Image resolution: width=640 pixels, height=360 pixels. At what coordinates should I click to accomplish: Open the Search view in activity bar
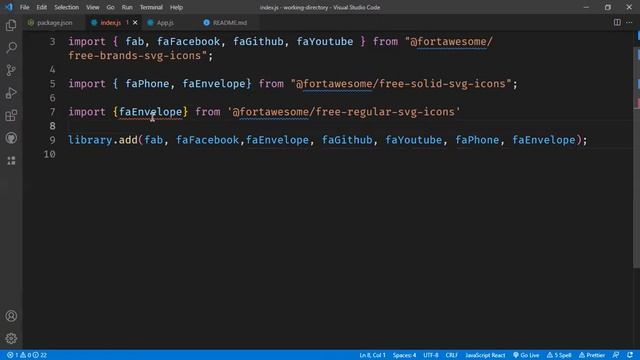11,48
